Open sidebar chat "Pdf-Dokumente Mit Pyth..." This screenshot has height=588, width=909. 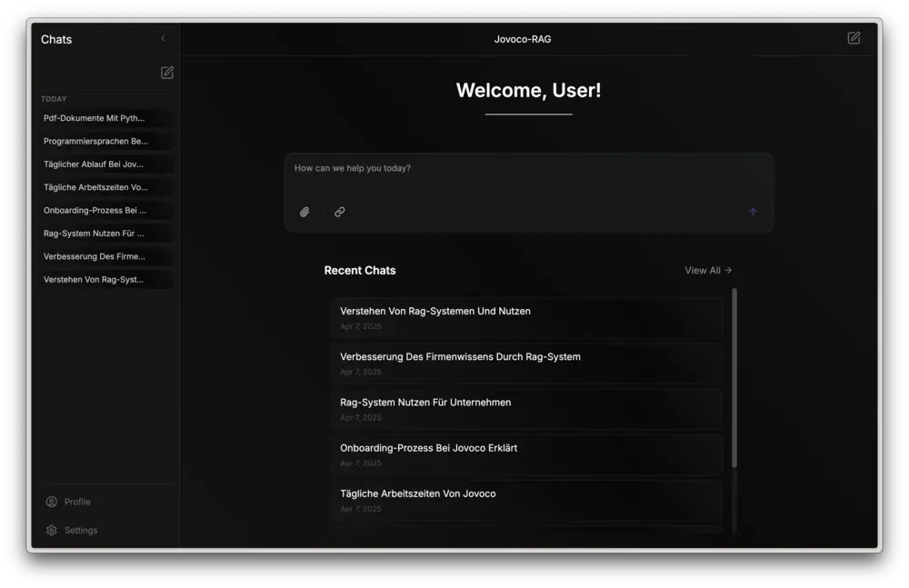[x=106, y=118]
